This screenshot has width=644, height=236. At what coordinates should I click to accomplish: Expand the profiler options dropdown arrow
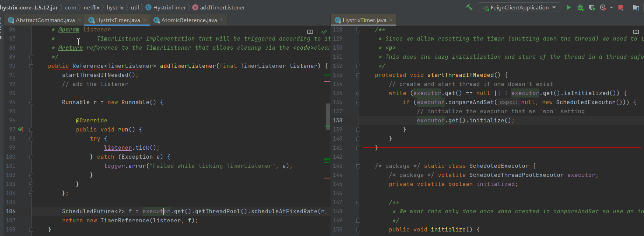(611, 7)
